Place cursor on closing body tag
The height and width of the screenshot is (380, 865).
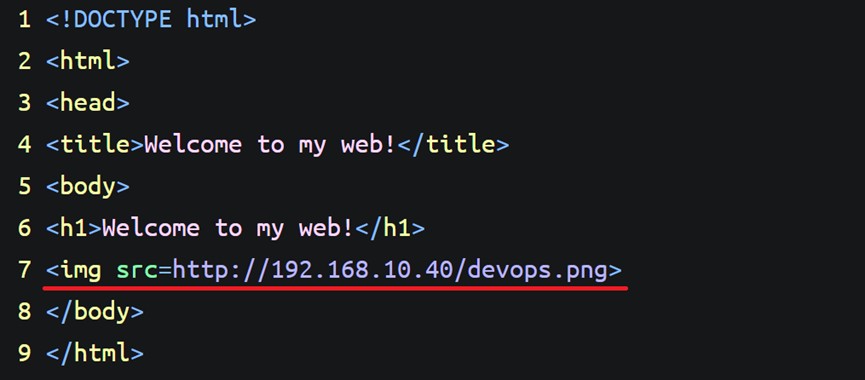[95, 312]
